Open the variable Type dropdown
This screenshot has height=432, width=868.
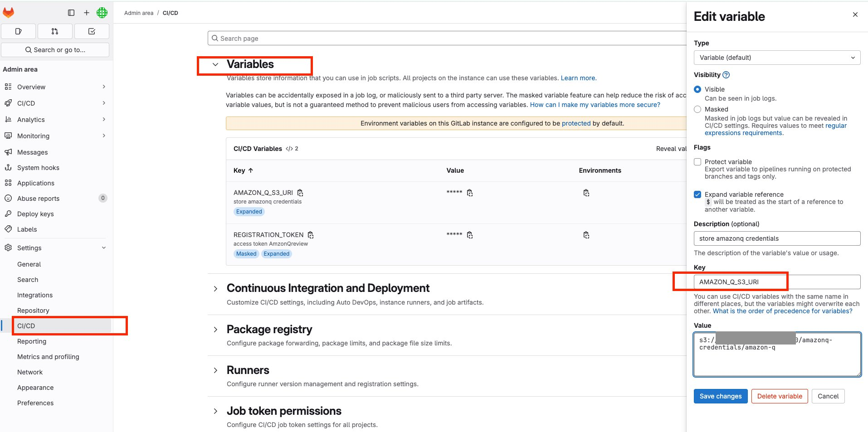(776, 58)
